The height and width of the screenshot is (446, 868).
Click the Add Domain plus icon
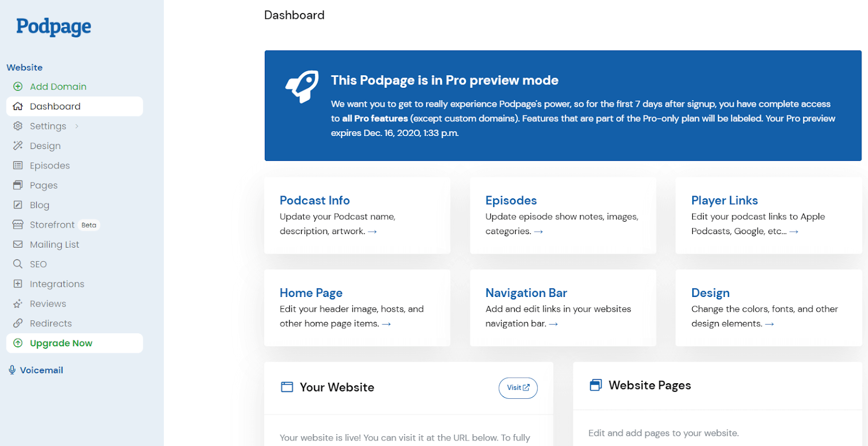point(18,87)
